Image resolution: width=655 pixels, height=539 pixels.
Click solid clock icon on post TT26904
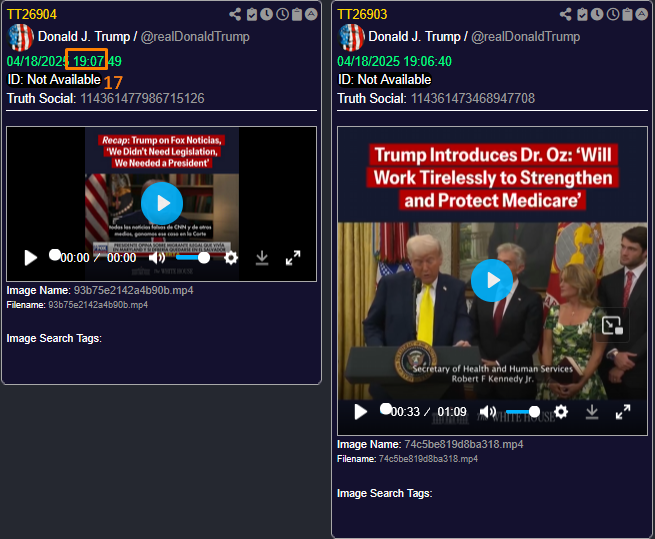267,14
